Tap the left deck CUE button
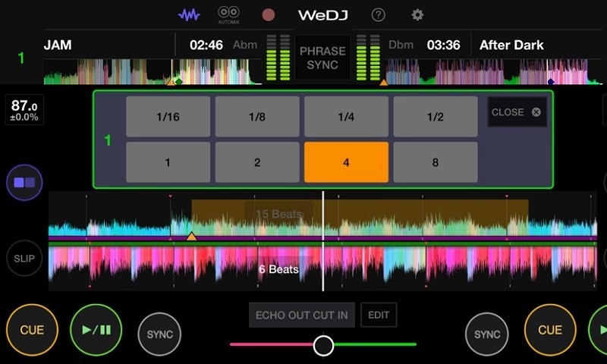Screen dimensions: 607x364 click(32, 331)
